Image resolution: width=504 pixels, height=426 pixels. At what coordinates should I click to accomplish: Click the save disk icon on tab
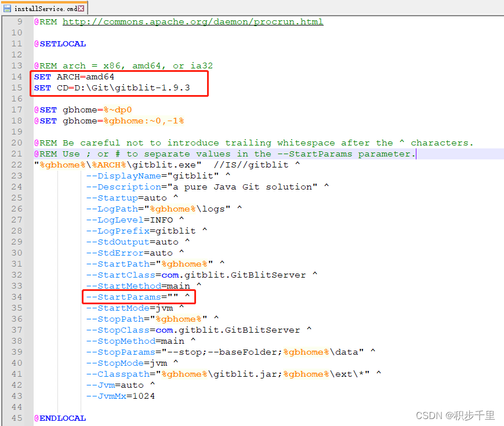tap(7, 8)
